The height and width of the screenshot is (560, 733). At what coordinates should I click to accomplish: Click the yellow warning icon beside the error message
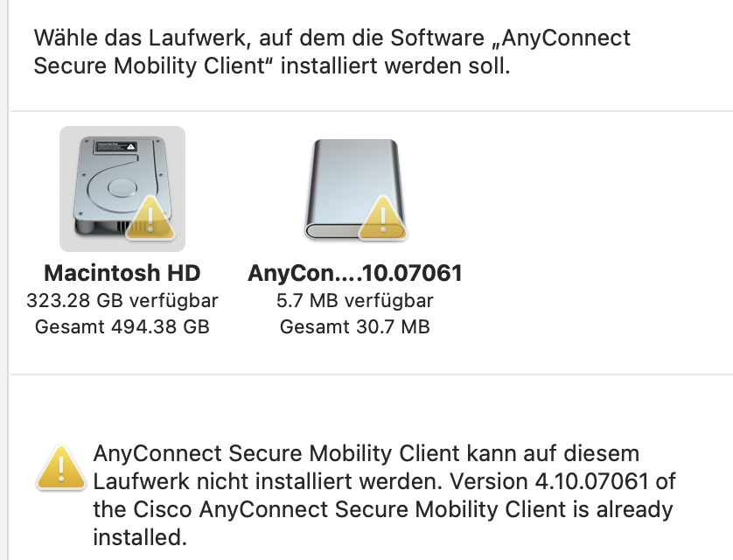[x=60, y=466]
